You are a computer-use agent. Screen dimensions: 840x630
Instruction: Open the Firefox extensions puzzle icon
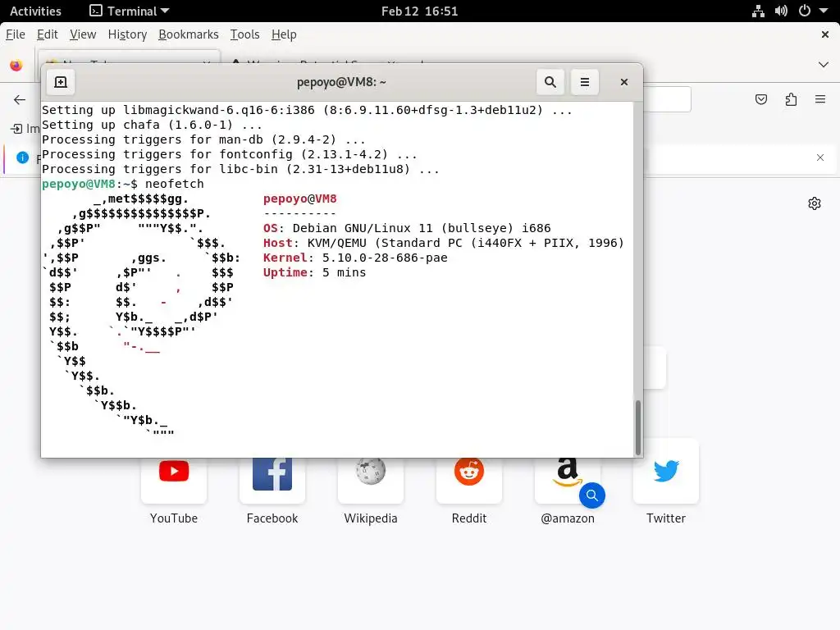pyautogui.click(x=791, y=99)
